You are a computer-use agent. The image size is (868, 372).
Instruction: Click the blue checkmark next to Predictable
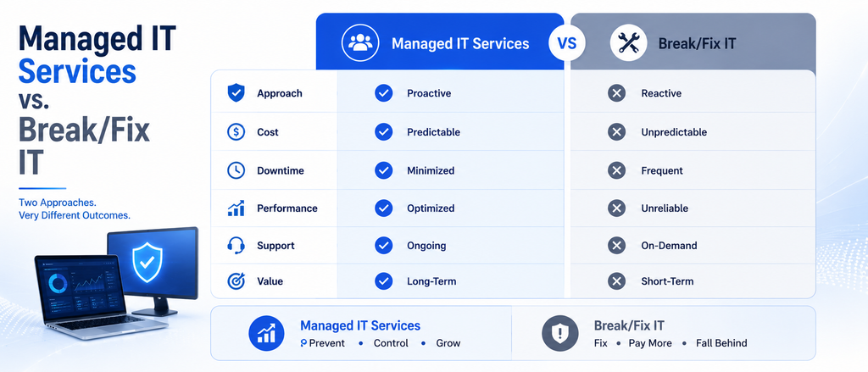pos(383,131)
